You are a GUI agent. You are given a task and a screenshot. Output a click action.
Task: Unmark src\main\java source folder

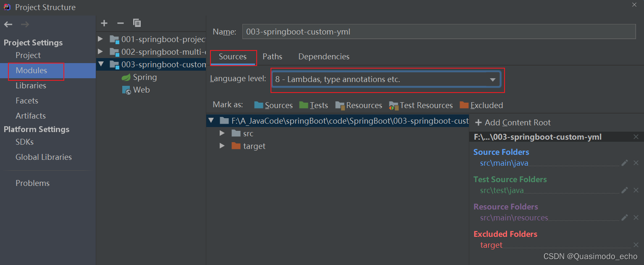[x=636, y=163]
